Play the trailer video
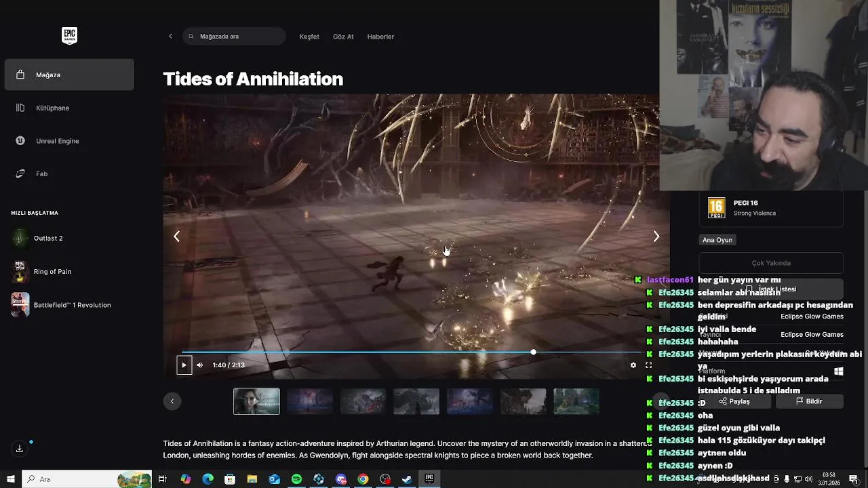This screenshot has height=488, width=868. click(184, 365)
